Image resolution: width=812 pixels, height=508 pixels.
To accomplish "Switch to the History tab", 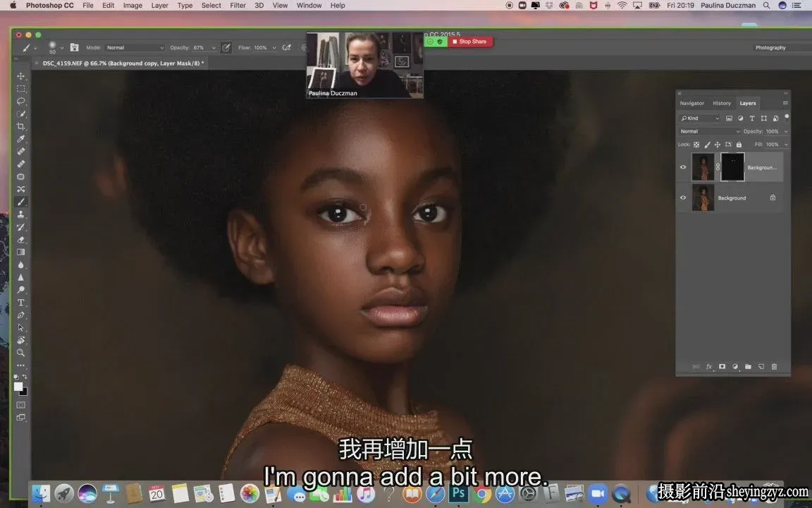I will [x=721, y=103].
